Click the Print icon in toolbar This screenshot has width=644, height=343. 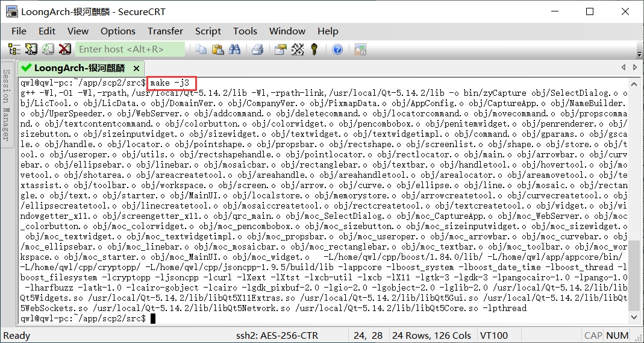tap(257, 49)
